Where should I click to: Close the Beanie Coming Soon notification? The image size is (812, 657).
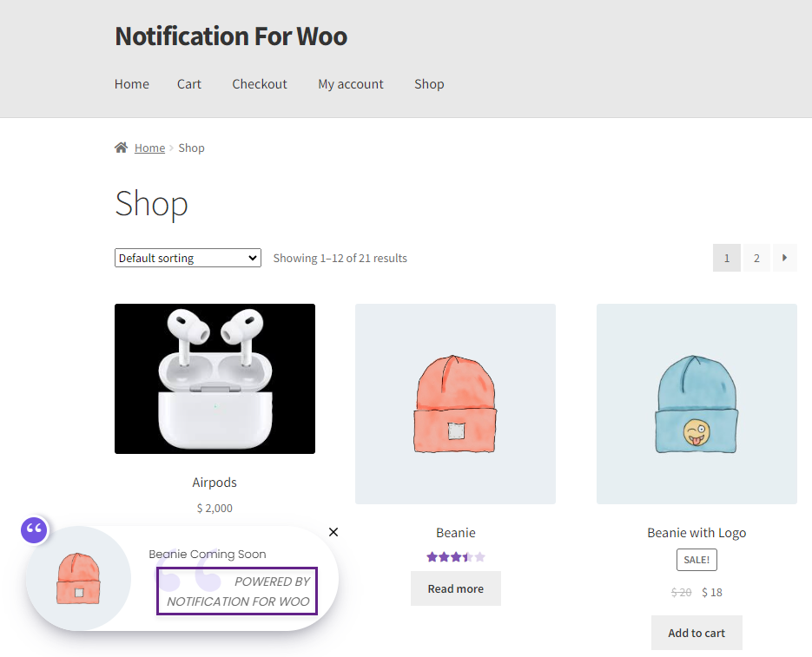coord(333,532)
